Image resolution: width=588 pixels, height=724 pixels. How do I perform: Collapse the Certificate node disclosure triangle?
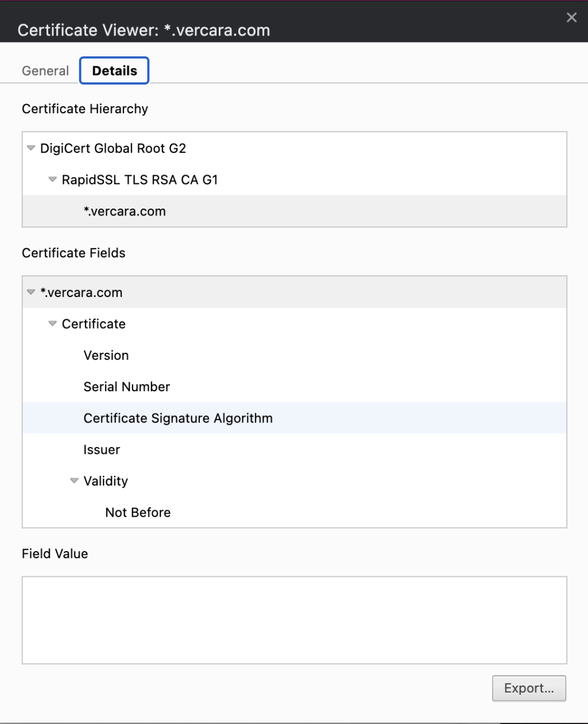pos(52,324)
